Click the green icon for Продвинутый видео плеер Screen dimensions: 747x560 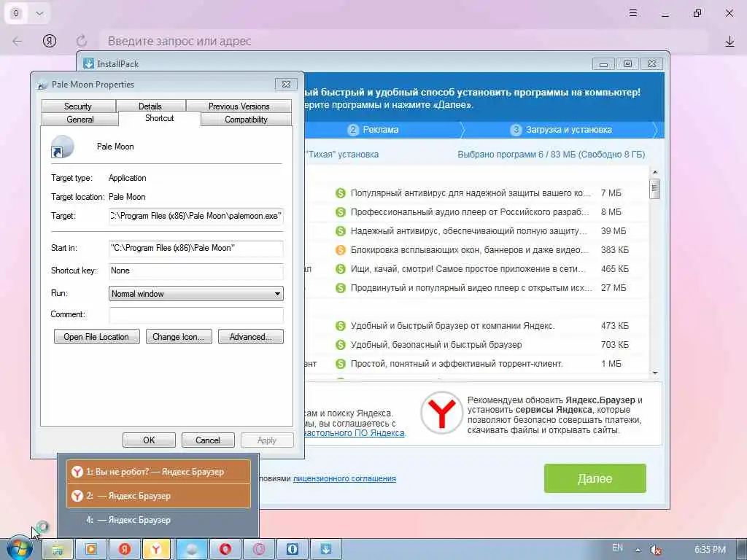340,288
